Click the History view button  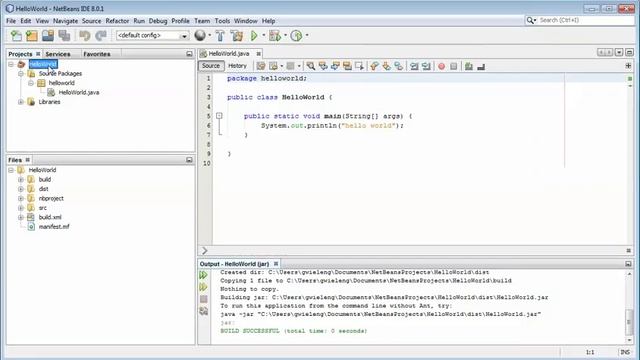[237, 66]
